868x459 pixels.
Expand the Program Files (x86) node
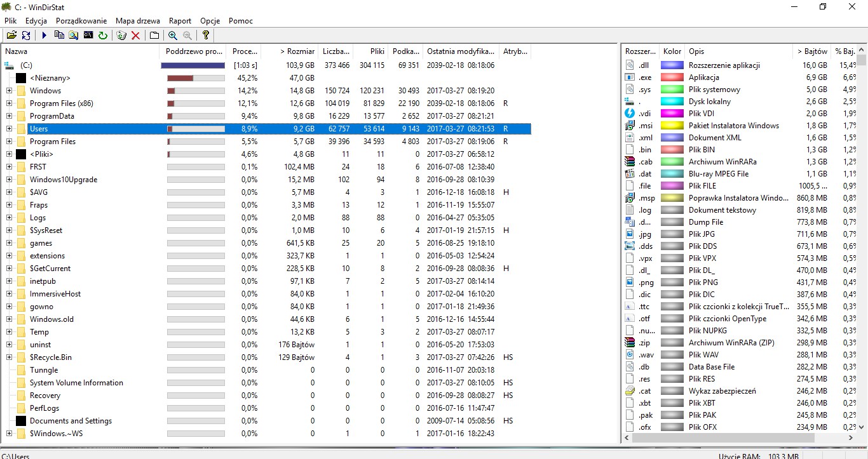(9, 103)
